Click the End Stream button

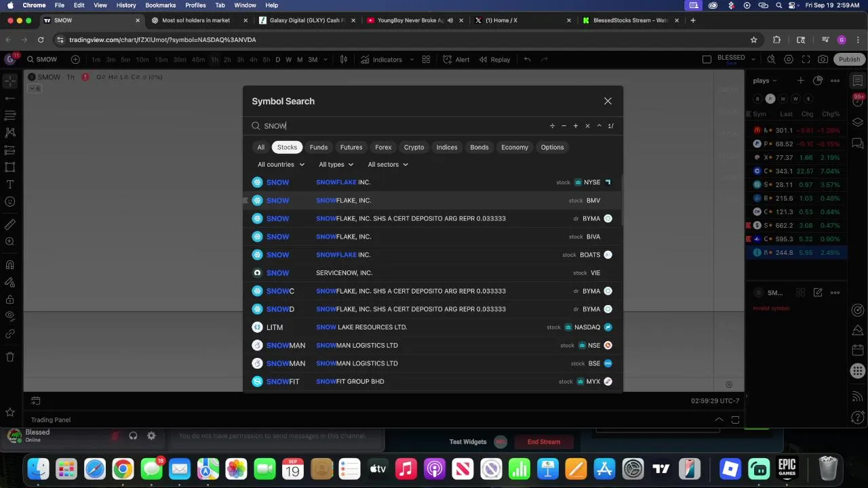(544, 442)
